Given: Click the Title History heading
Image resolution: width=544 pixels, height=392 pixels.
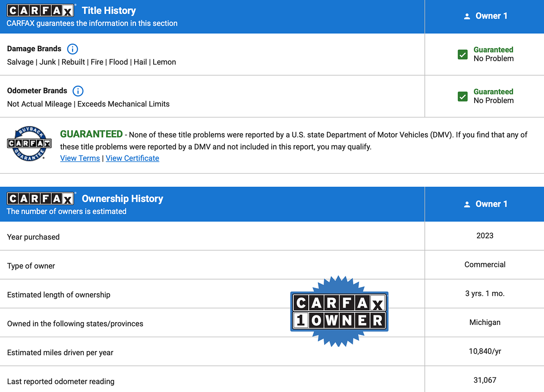Looking at the screenshot, I should 109,11.
